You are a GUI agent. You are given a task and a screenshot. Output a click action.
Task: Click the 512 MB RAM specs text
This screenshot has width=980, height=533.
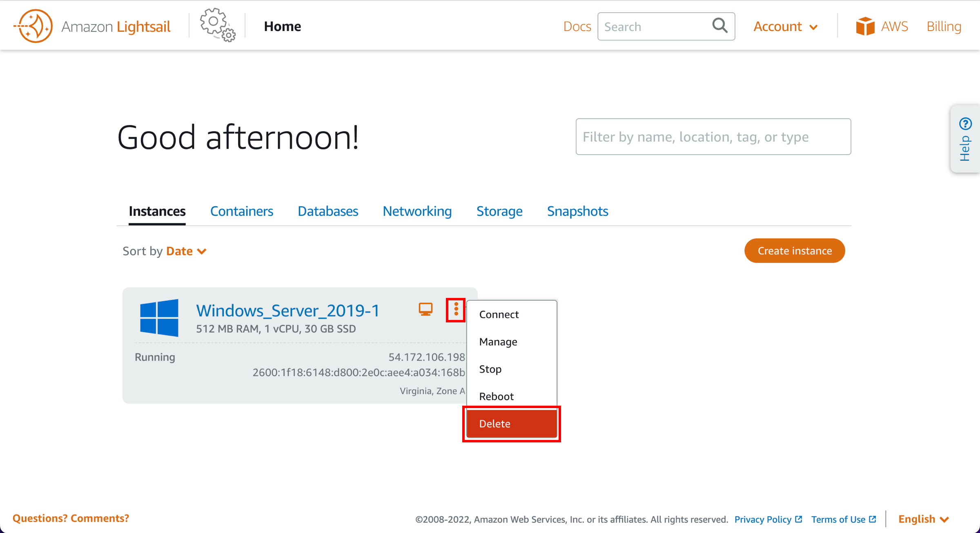tap(276, 329)
